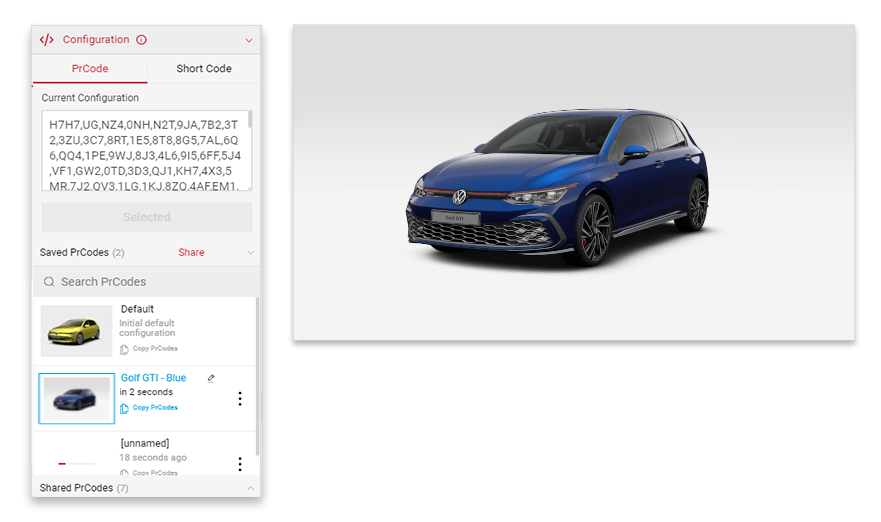The height and width of the screenshot is (522, 881).
Task: Click the loading [unnamed] thumbnail
Action: point(76,462)
